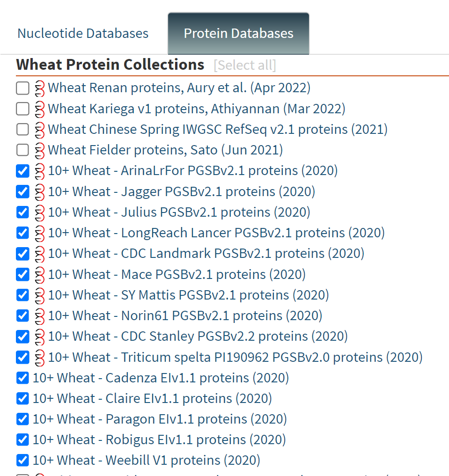The image size is (449, 476).
Task: Click Select all for Wheat Protein Collections
Action: [x=244, y=65]
